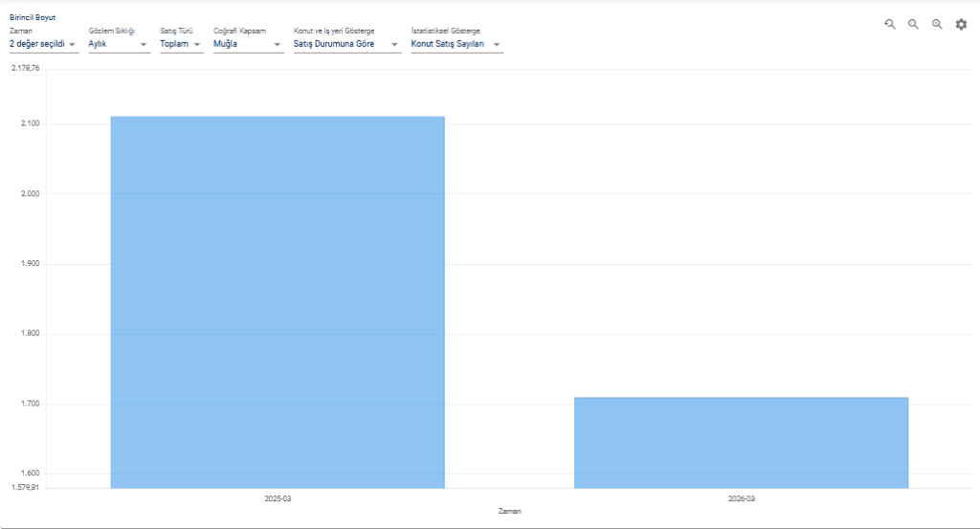This screenshot has height=529, width=980.
Task: Select the tall 2025-03 bar
Action: click(278, 302)
